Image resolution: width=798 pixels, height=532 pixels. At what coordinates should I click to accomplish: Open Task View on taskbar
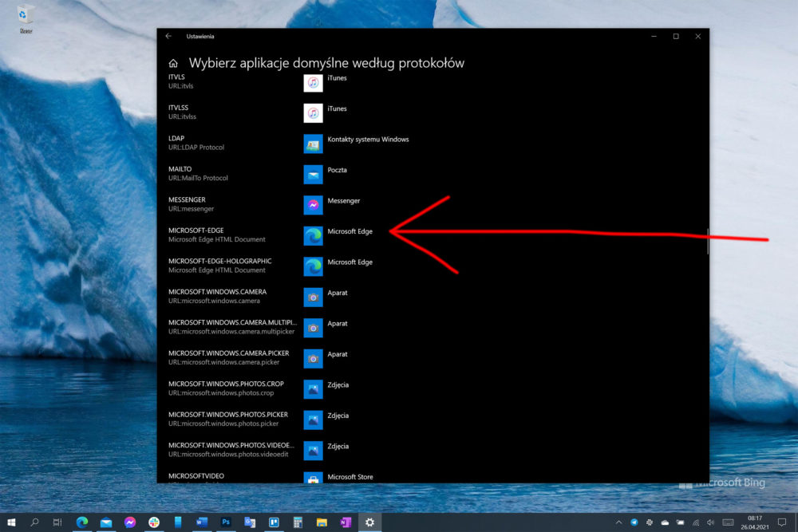coord(57,522)
